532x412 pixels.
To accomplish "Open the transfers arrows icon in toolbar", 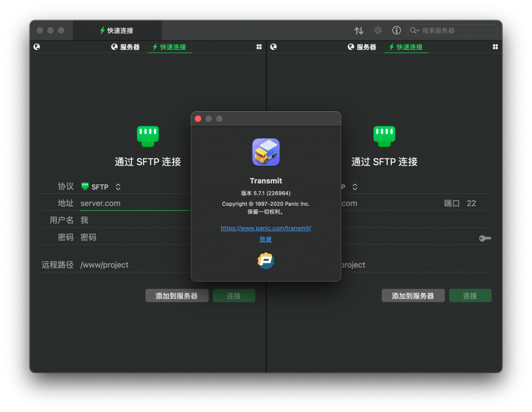I will pyautogui.click(x=358, y=31).
